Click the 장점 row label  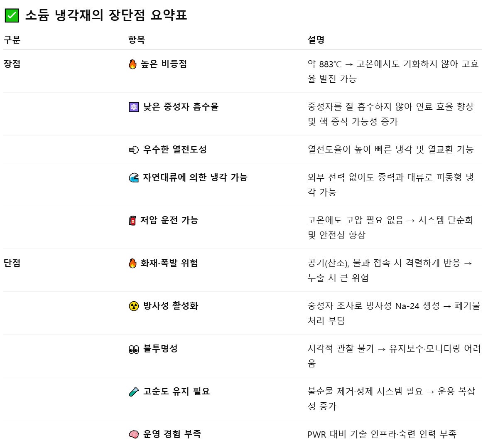12,64
